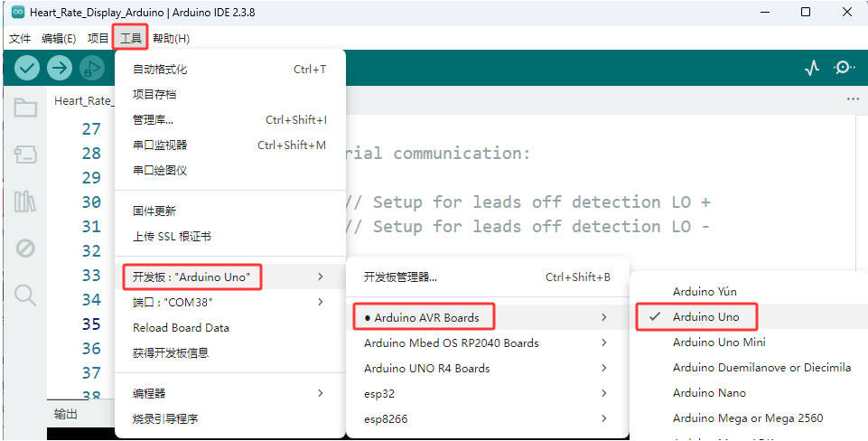
Task: Open the Serial Monitor magnifier icon
Action: tap(845, 68)
